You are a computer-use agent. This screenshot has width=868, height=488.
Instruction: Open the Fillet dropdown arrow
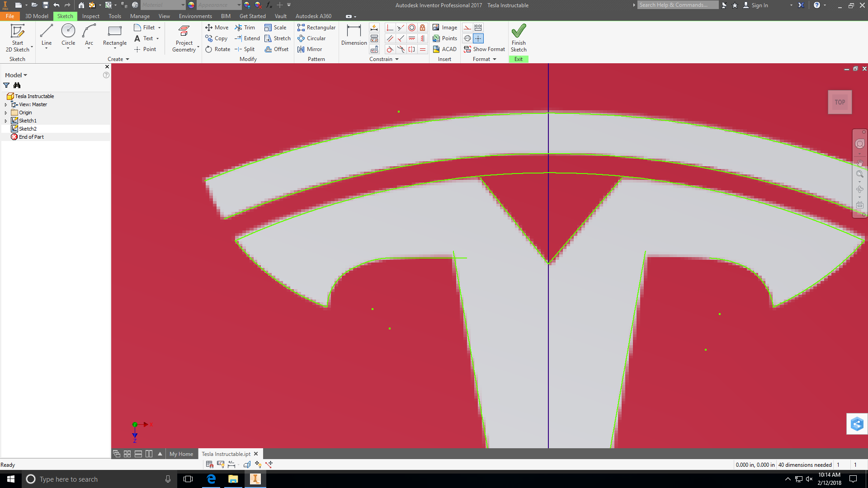(159, 28)
